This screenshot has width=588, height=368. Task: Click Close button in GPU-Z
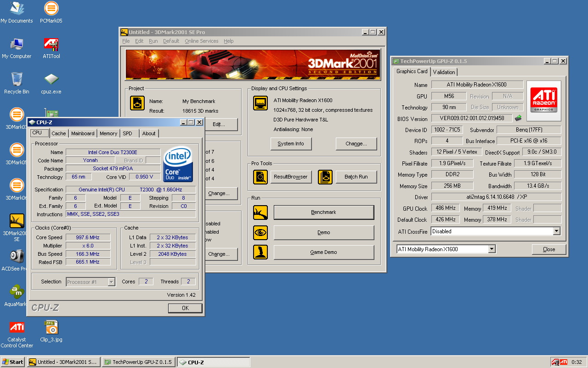click(549, 249)
